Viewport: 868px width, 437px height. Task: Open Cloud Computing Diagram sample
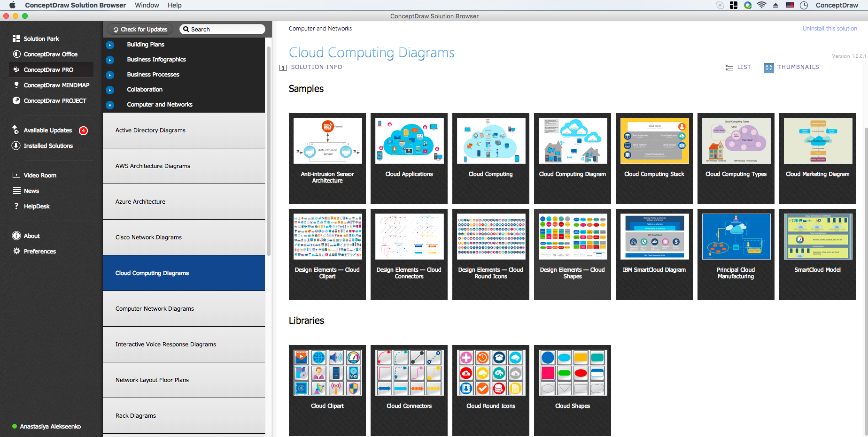(x=573, y=159)
